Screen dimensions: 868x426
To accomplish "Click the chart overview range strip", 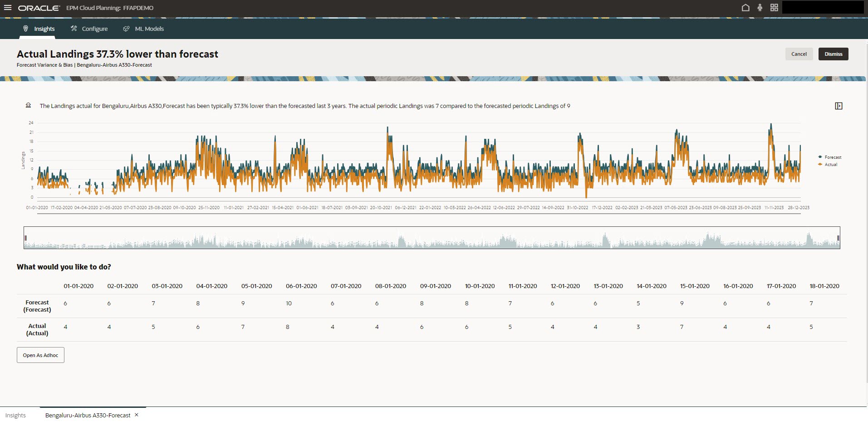I will pyautogui.click(x=432, y=238).
